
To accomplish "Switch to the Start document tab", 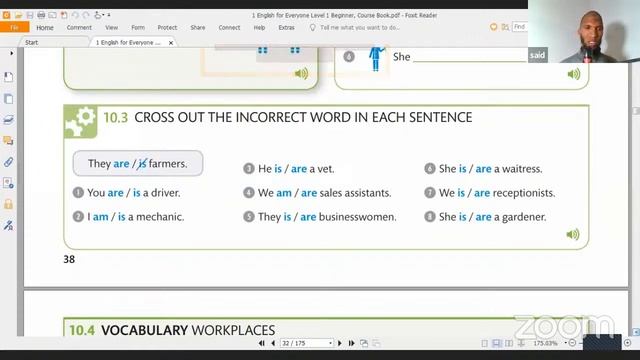I will pos(53,42).
